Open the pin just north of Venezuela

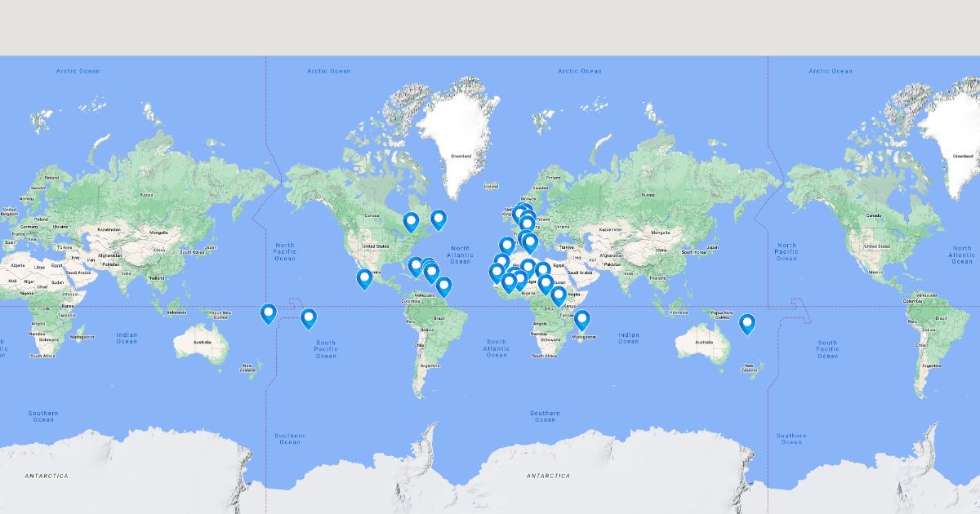(443, 286)
